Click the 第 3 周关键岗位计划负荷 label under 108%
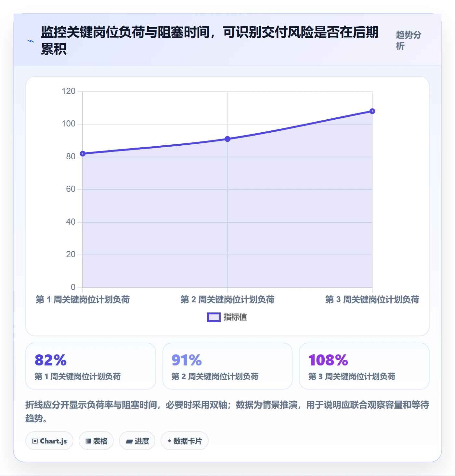 click(352, 377)
